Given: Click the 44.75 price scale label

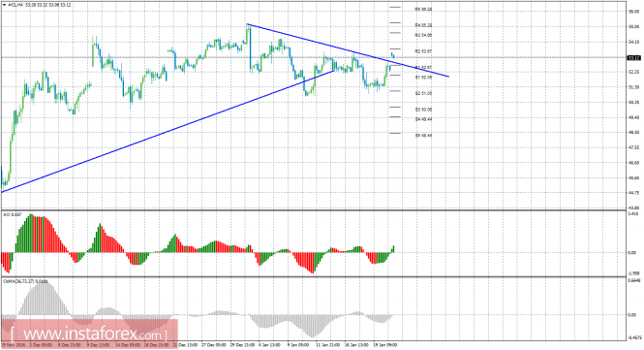Looking at the screenshot, I should [633, 193].
